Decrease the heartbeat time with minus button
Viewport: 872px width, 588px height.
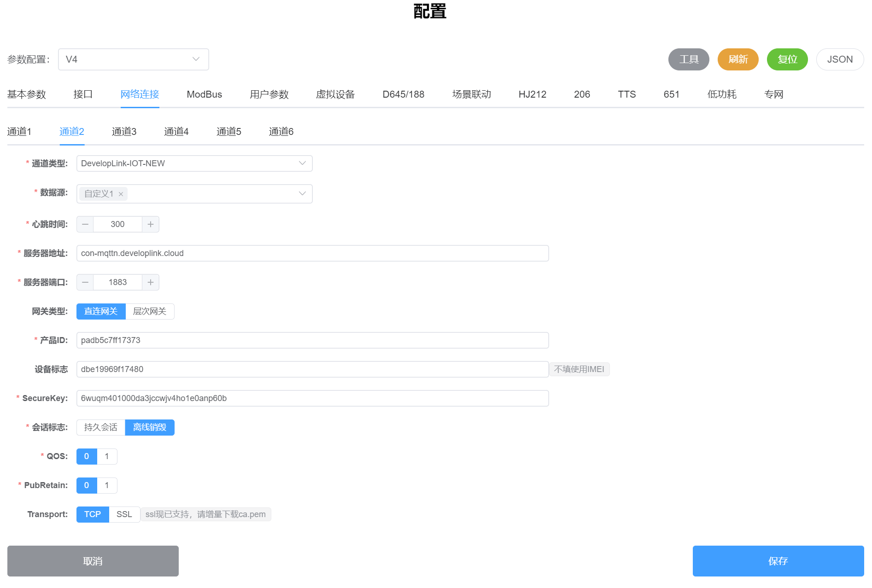click(85, 224)
